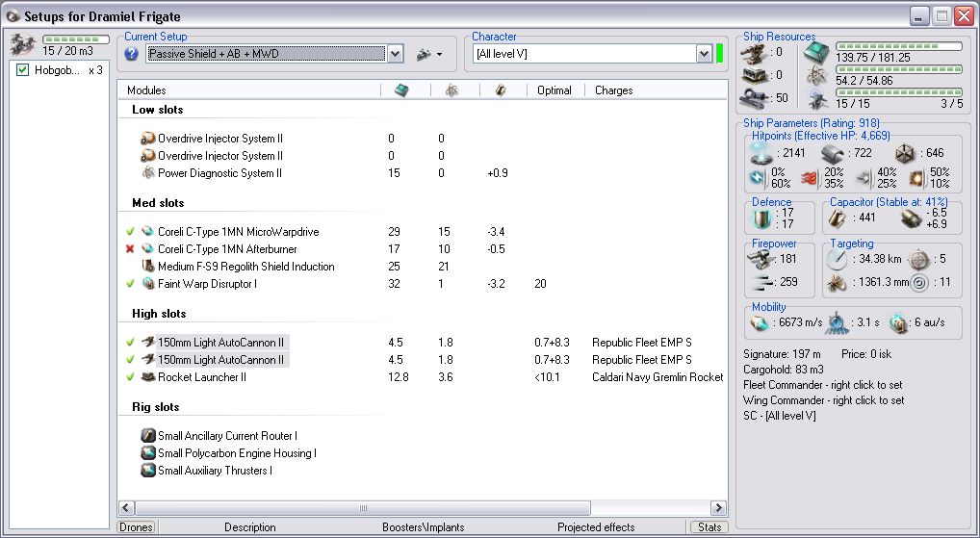Open the Projected effects tab
Viewport: 980px width, 538px height.
(596, 527)
